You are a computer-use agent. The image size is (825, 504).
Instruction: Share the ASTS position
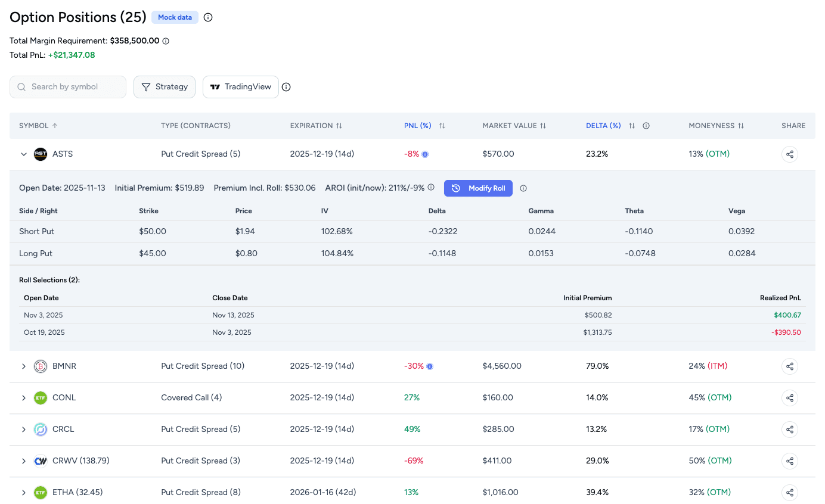coord(789,154)
